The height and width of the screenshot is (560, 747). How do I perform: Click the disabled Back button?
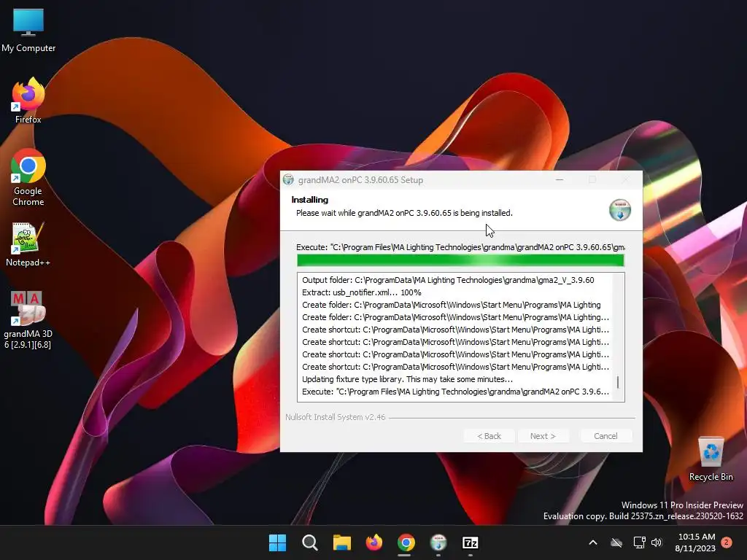click(x=489, y=436)
